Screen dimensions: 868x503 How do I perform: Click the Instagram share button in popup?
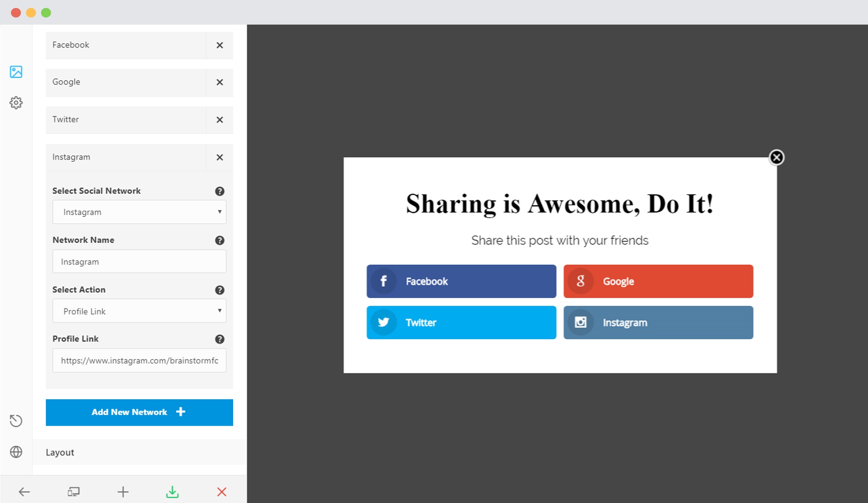(x=658, y=322)
